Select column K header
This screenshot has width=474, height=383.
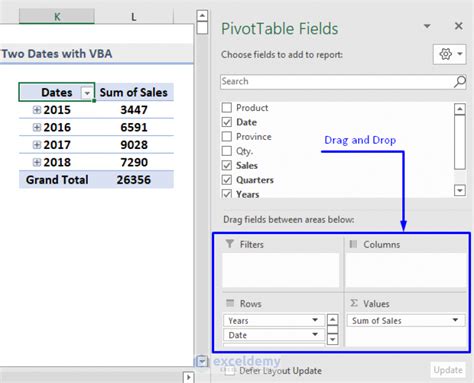point(57,16)
